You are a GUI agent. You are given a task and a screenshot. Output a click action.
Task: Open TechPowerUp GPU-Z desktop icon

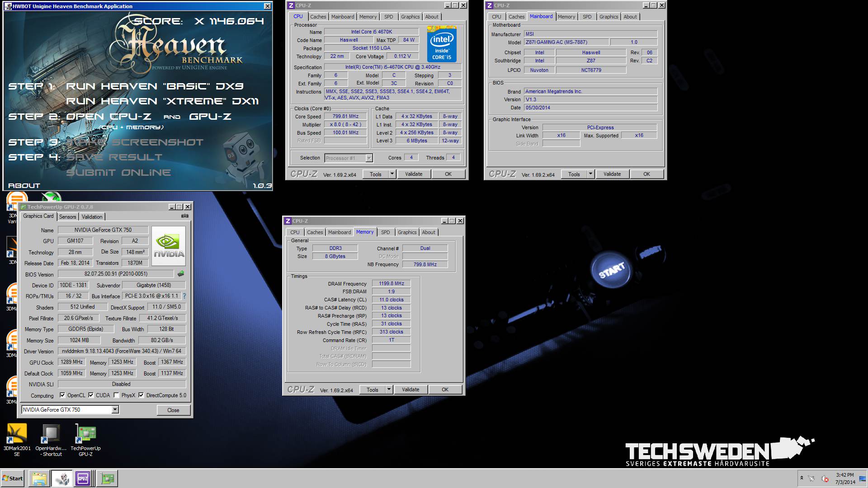tap(85, 440)
